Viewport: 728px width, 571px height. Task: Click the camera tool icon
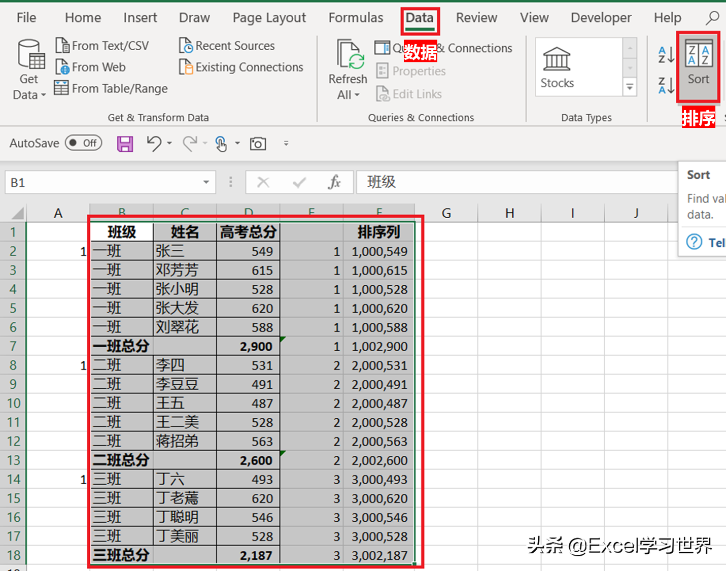pos(258,144)
